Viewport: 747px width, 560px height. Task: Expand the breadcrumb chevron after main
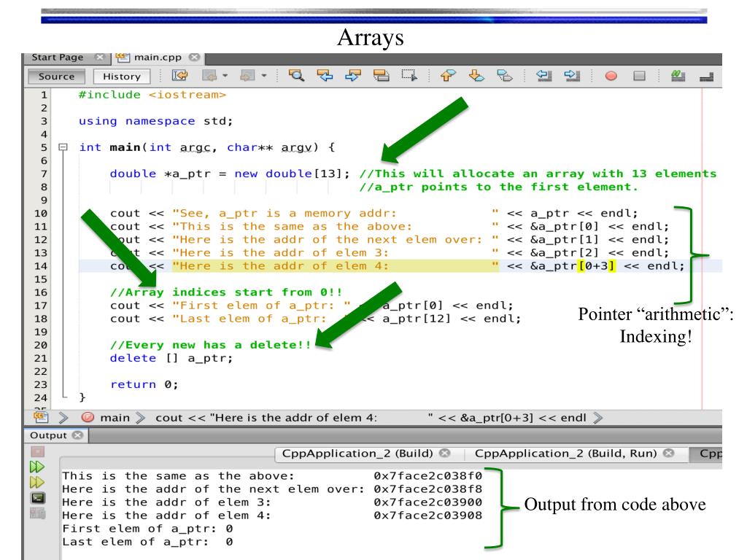(x=140, y=418)
